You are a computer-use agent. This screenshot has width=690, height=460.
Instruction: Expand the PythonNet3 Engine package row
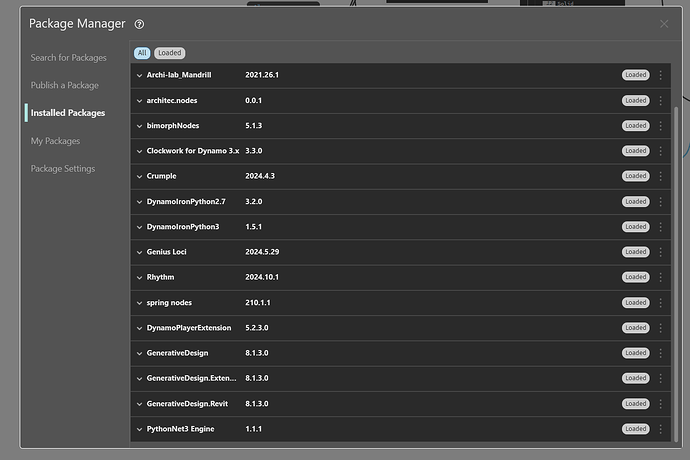(139, 429)
